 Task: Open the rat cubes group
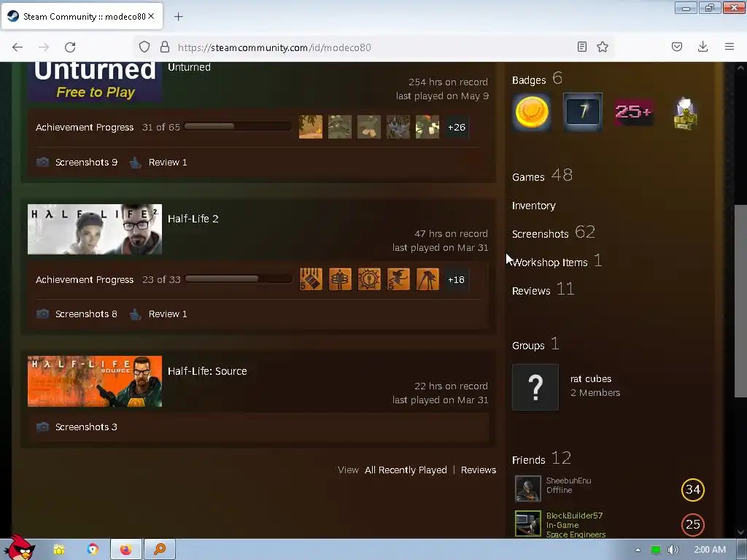pyautogui.click(x=591, y=379)
